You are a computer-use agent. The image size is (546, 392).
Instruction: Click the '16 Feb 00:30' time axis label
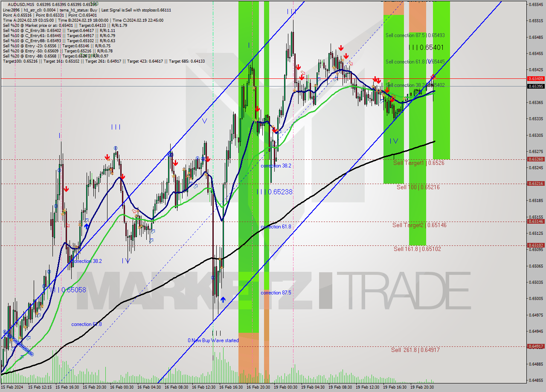122,387
